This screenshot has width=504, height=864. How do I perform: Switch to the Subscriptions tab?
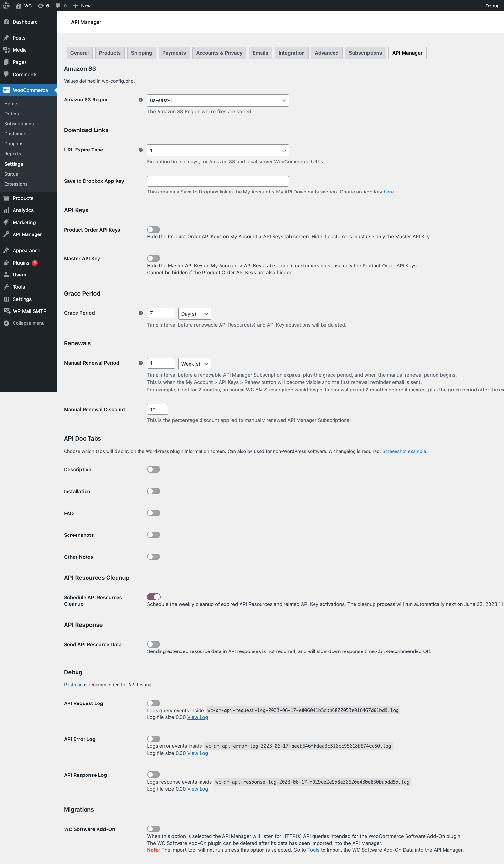tap(365, 52)
